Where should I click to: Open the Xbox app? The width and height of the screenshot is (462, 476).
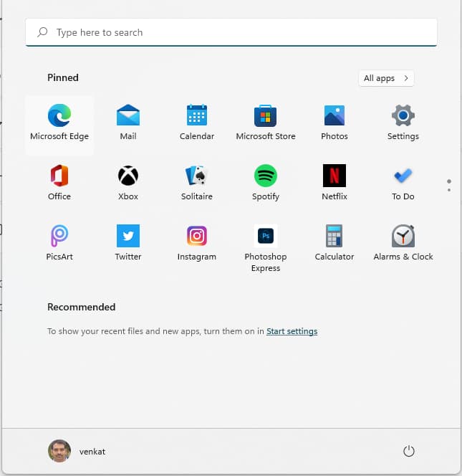pyautogui.click(x=128, y=183)
